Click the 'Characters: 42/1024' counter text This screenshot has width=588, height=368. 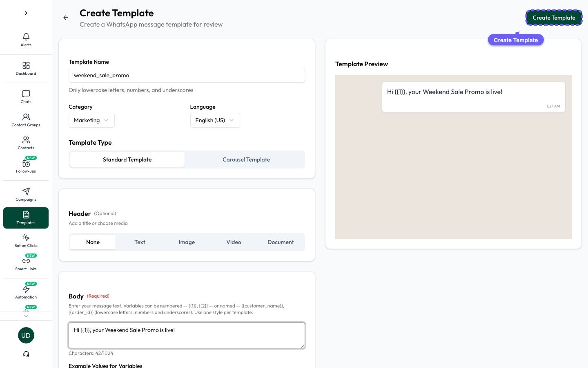pyautogui.click(x=91, y=353)
